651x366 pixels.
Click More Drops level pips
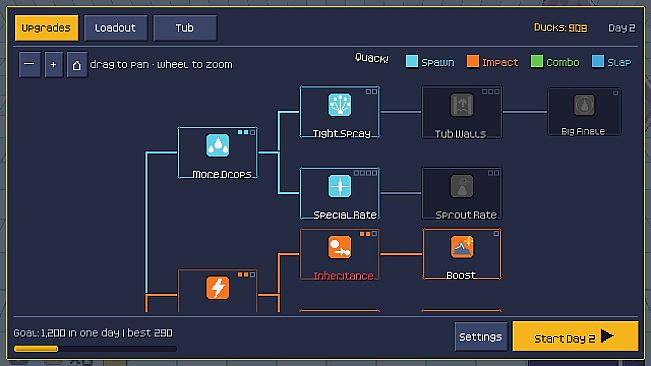[246, 132]
